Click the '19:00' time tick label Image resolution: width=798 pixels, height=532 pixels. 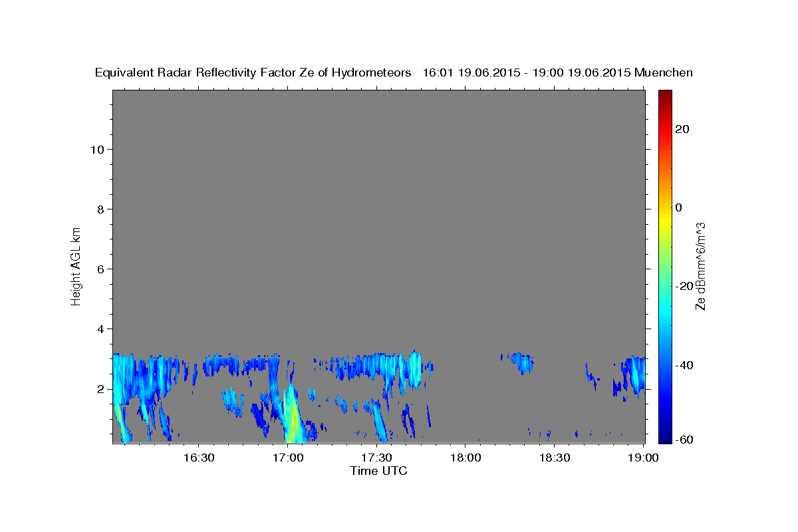click(644, 458)
